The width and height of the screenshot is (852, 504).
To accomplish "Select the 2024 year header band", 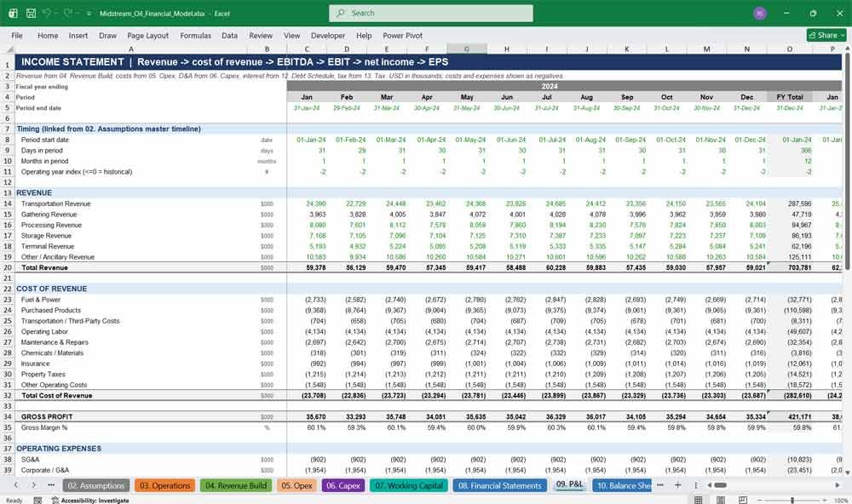I will click(564, 86).
